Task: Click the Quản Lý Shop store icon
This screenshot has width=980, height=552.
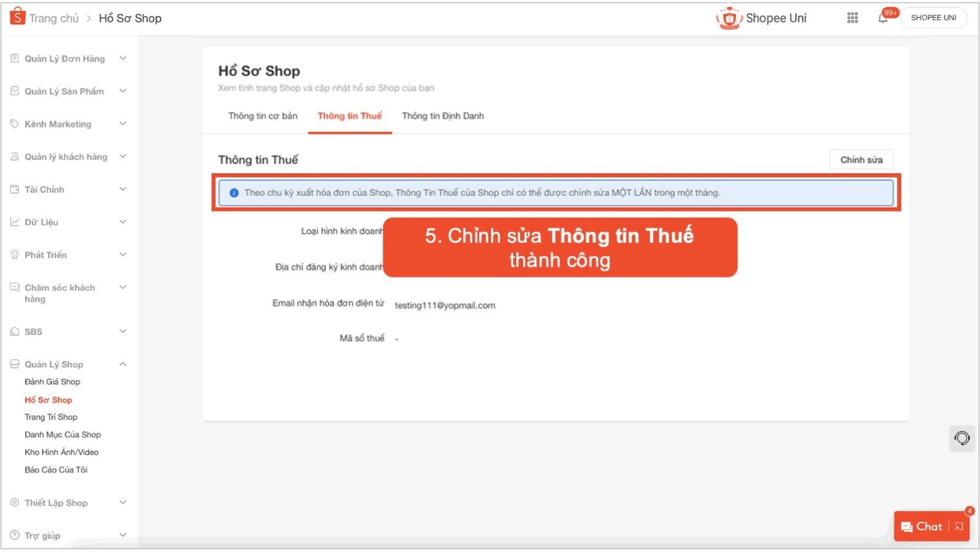Action: tap(15, 364)
